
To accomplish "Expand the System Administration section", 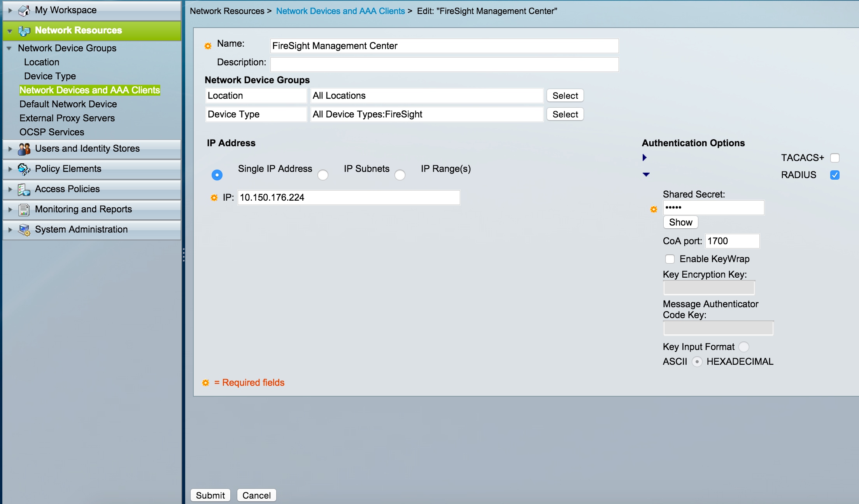I will coord(10,229).
